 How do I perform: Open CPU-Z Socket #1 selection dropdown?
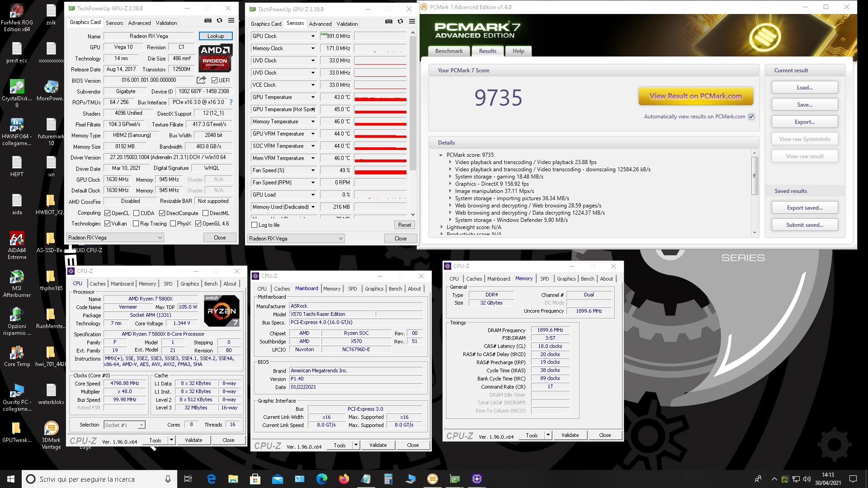(x=124, y=425)
